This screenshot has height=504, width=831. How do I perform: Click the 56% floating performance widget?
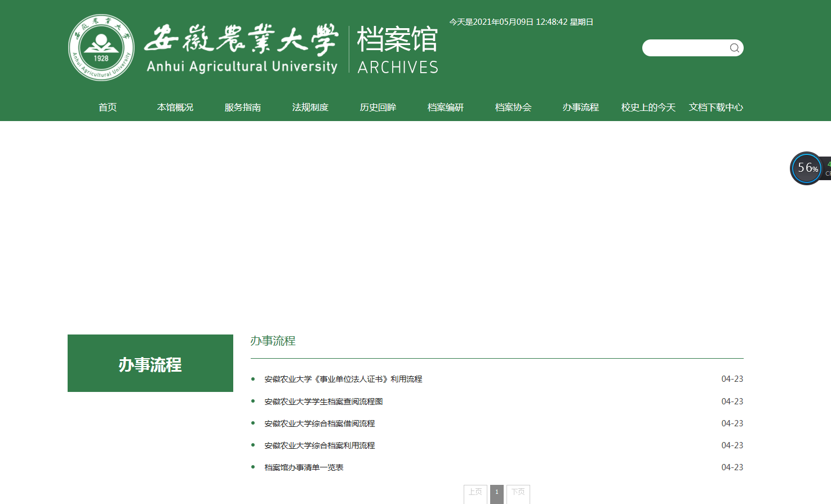pyautogui.click(x=807, y=168)
